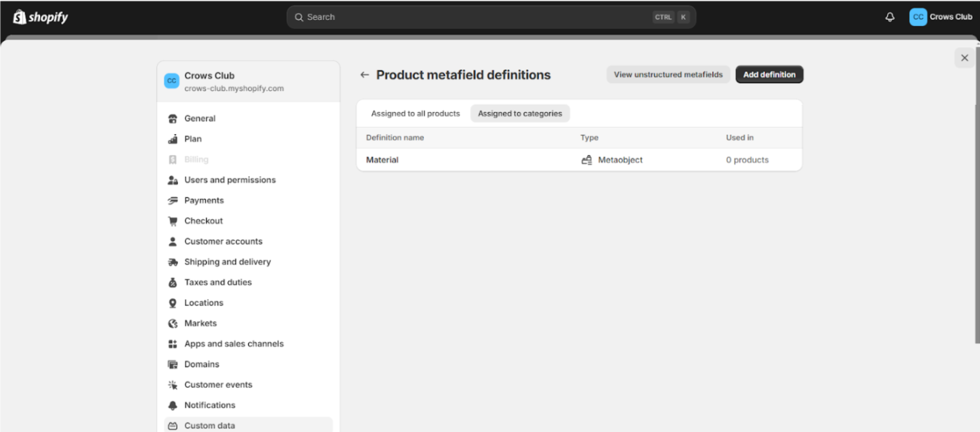
Task: Click the 0 products cell
Action: tap(747, 160)
